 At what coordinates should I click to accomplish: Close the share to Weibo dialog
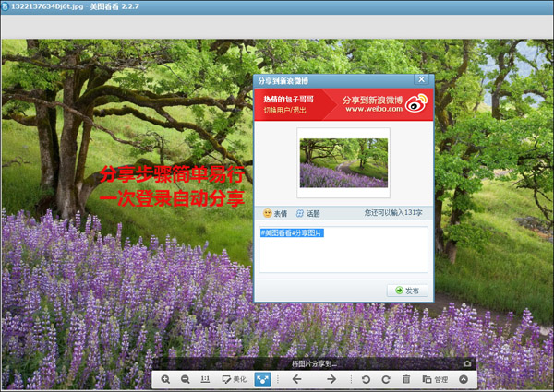pyautogui.click(x=422, y=79)
